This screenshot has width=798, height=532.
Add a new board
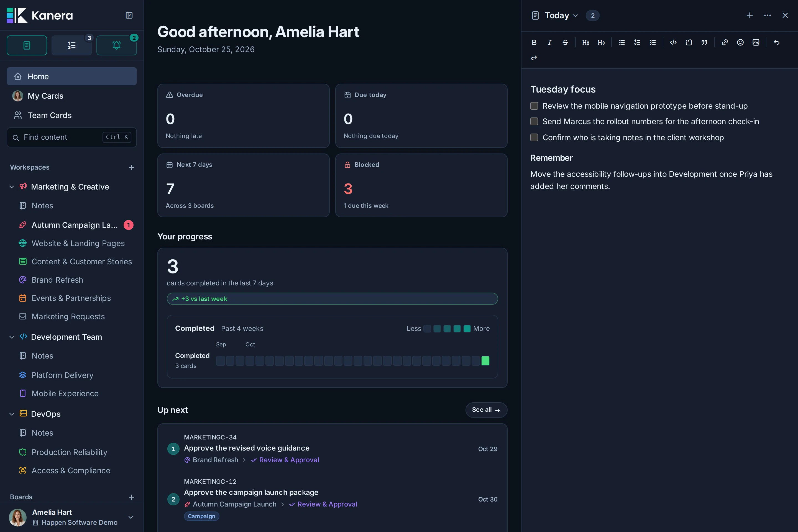[x=131, y=497]
